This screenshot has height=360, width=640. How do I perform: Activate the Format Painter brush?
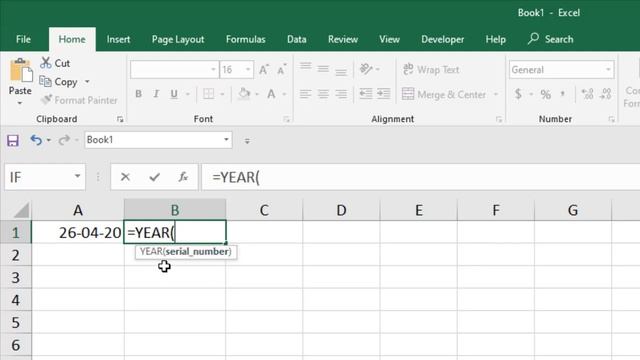point(46,100)
